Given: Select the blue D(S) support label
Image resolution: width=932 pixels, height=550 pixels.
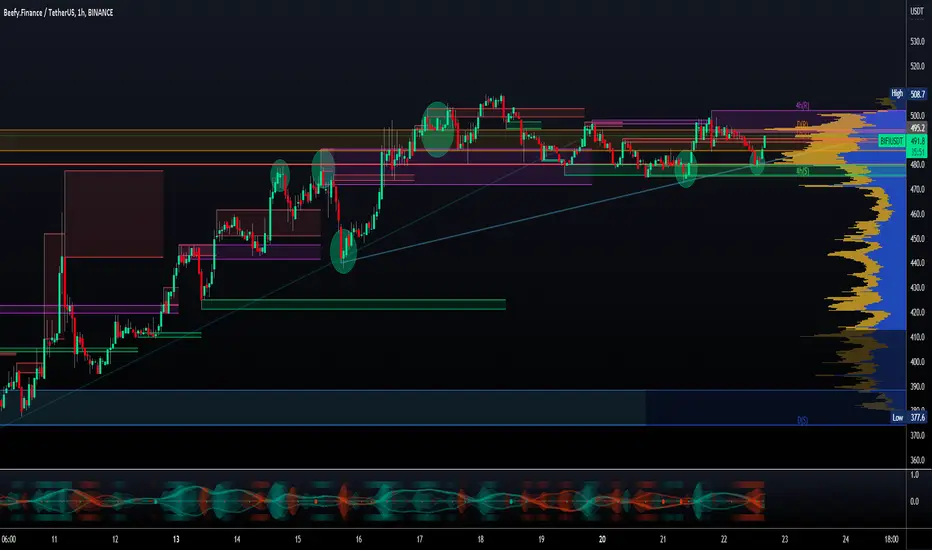Looking at the screenshot, I should tap(802, 420).
